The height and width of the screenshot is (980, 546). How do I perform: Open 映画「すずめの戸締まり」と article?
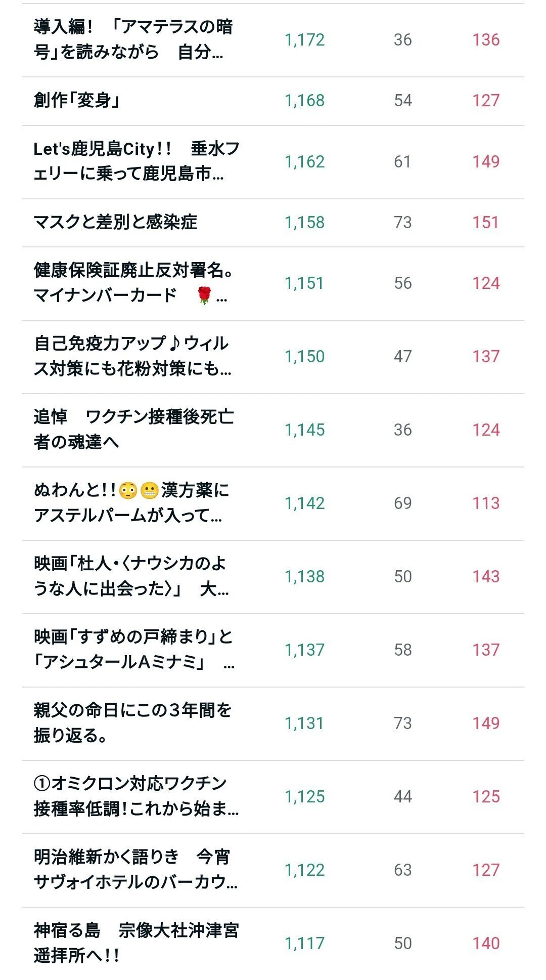pos(134,650)
